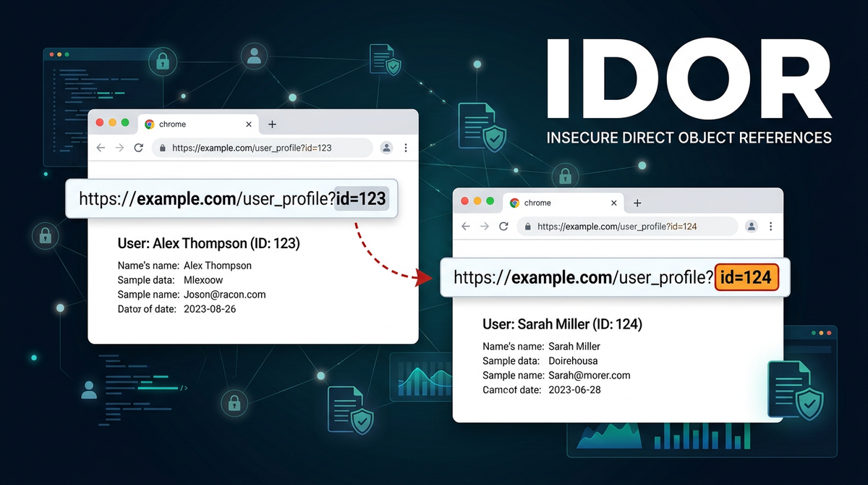
Task: Open the profile avatar icon in first browser toolbar
Action: 386,148
